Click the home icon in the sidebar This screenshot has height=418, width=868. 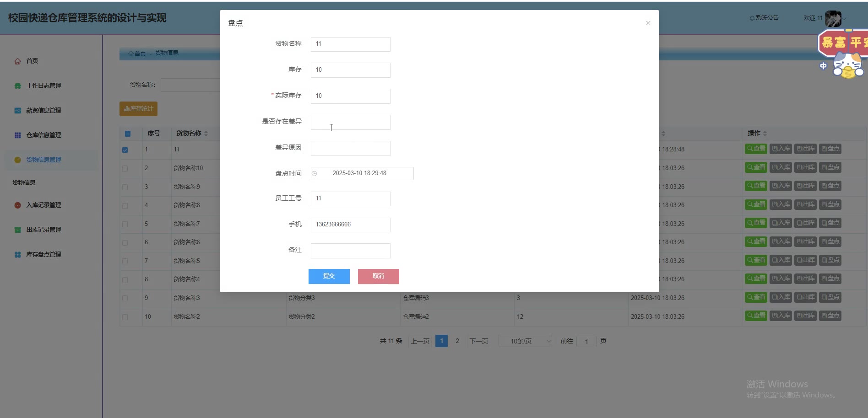tap(17, 61)
